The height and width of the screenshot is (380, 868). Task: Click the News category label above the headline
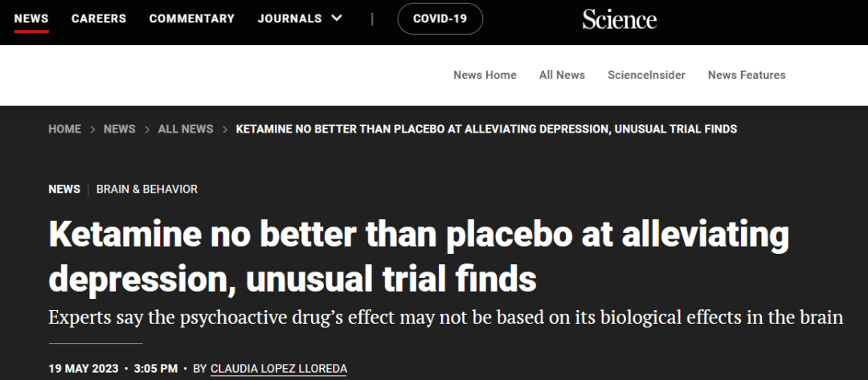(64, 189)
